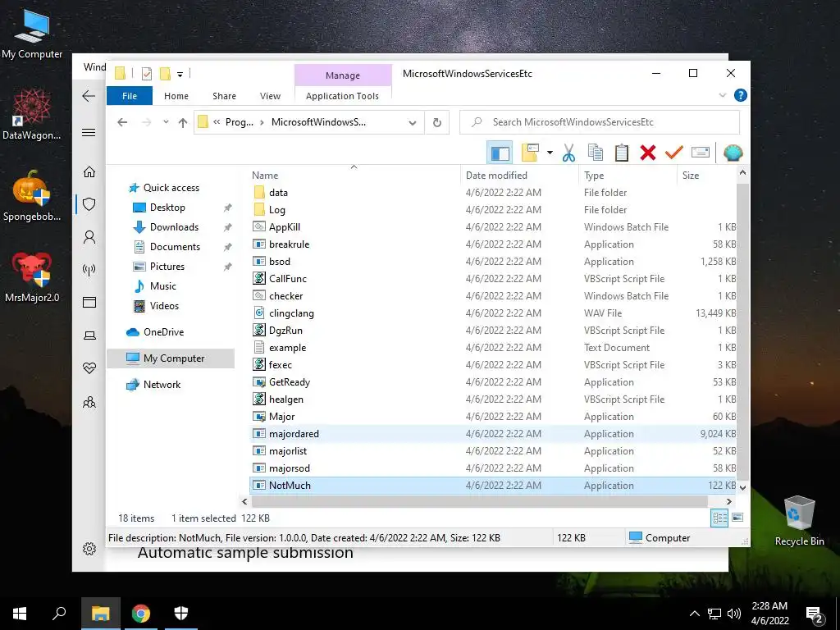Click back arrow in Windows Security window

(x=89, y=97)
